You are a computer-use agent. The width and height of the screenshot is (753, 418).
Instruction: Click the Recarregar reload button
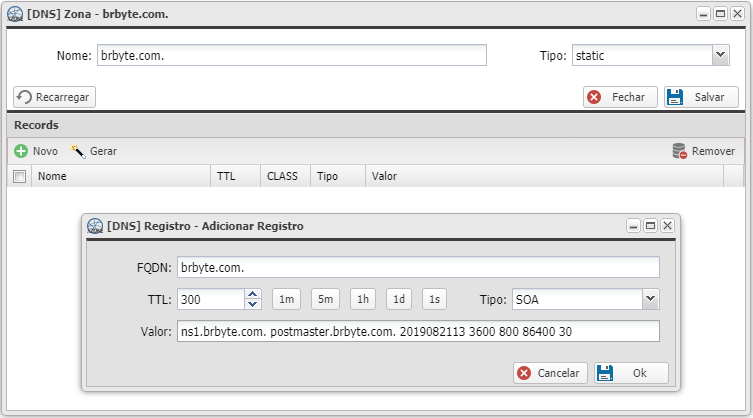click(54, 97)
